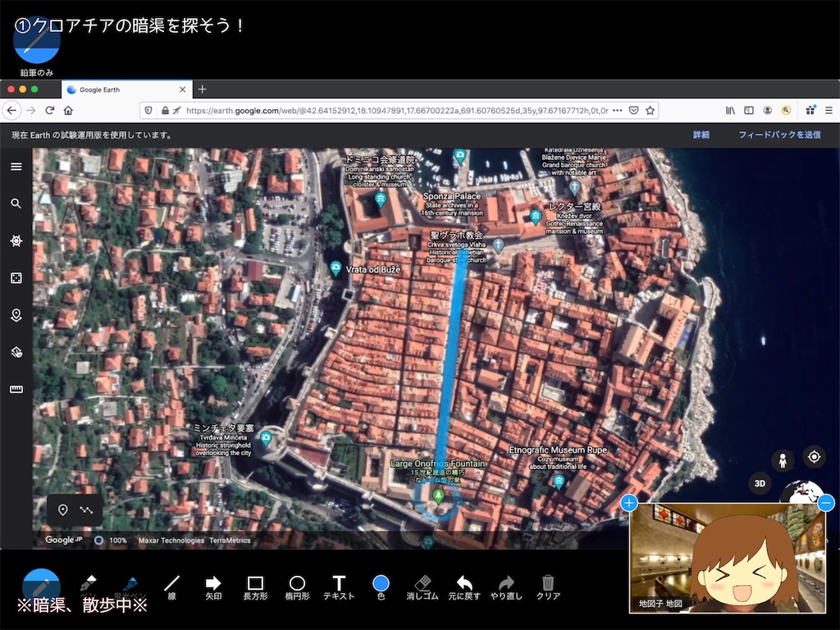This screenshot has height=630, width=840.
Task: Open Projects pin icon in sidebar
Action: pos(16,315)
